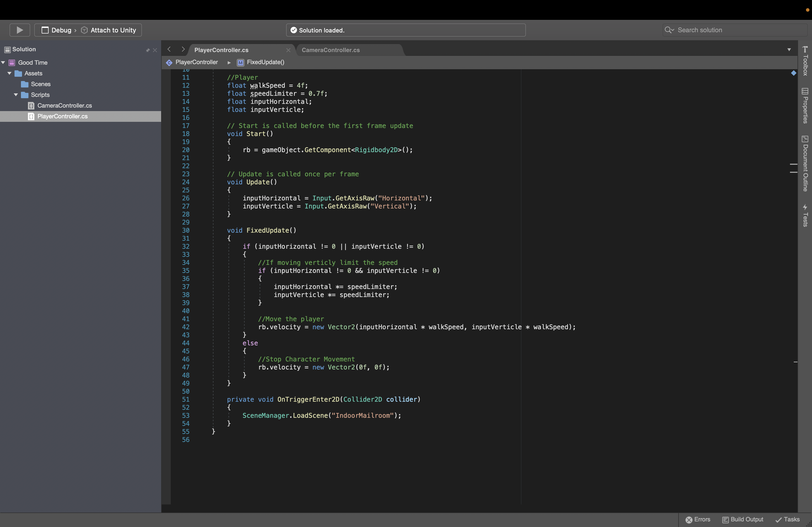The image size is (812, 527).
Task: Open the Tests side panel
Action: [805, 215]
